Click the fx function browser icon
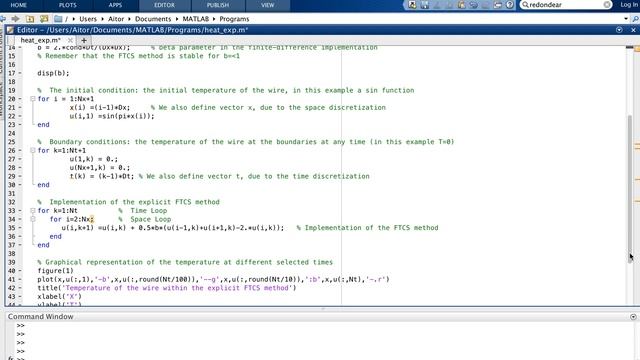The width and height of the screenshot is (640, 360). (x=11, y=358)
